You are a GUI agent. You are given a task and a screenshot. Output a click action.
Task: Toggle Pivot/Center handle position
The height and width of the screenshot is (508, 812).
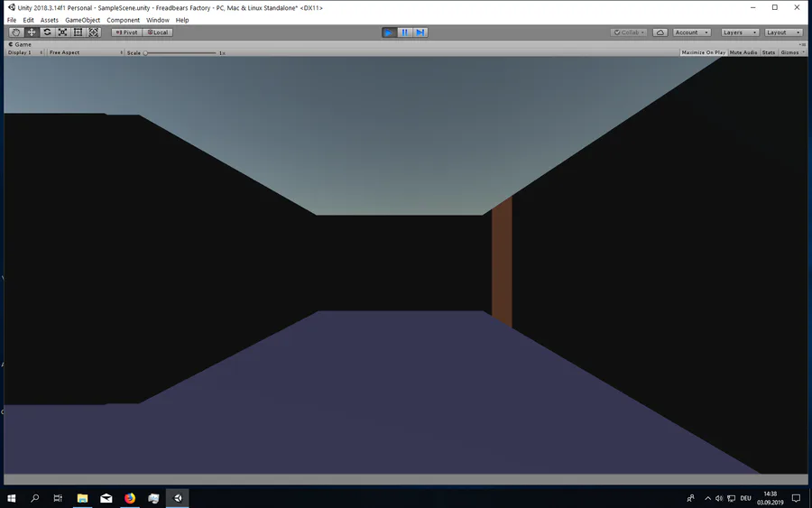tap(127, 32)
